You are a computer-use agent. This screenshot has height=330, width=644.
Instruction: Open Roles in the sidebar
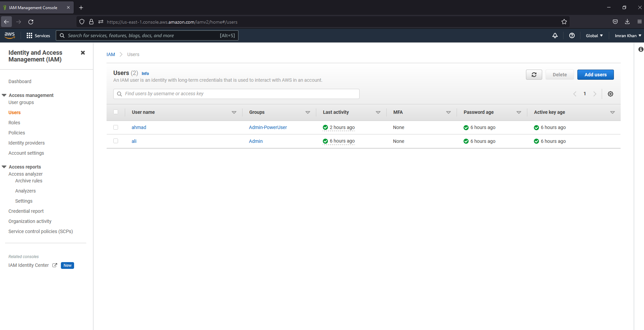[x=14, y=123]
